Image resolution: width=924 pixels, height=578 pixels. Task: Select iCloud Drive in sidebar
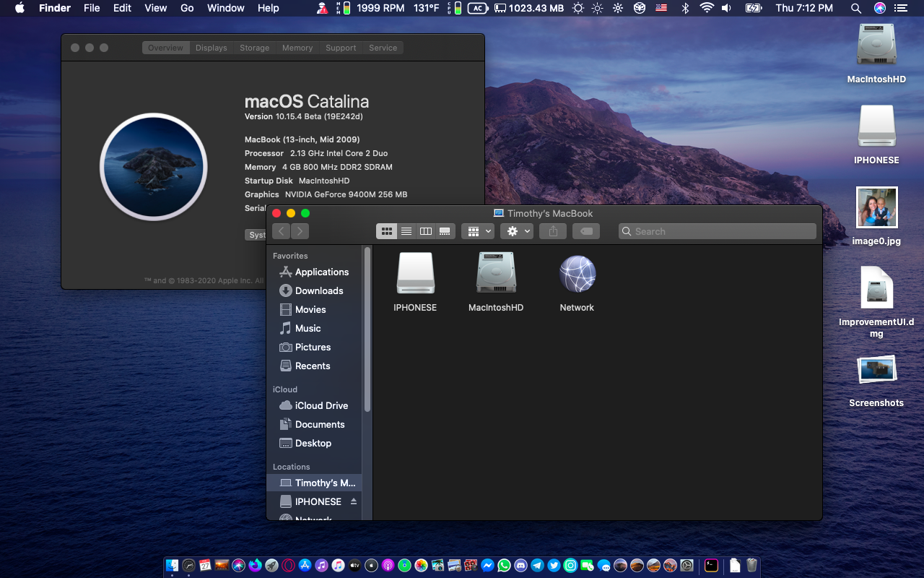tap(321, 405)
